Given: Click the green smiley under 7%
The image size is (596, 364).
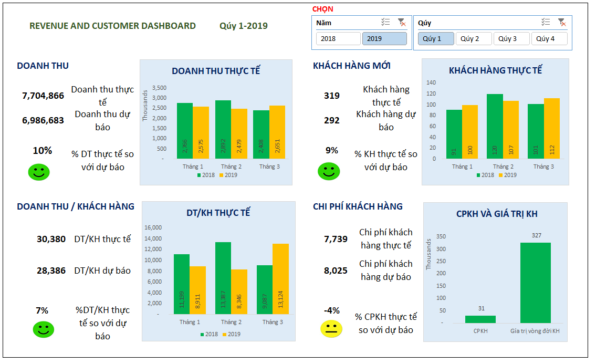Looking at the screenshot, I should tap(44, 329).
